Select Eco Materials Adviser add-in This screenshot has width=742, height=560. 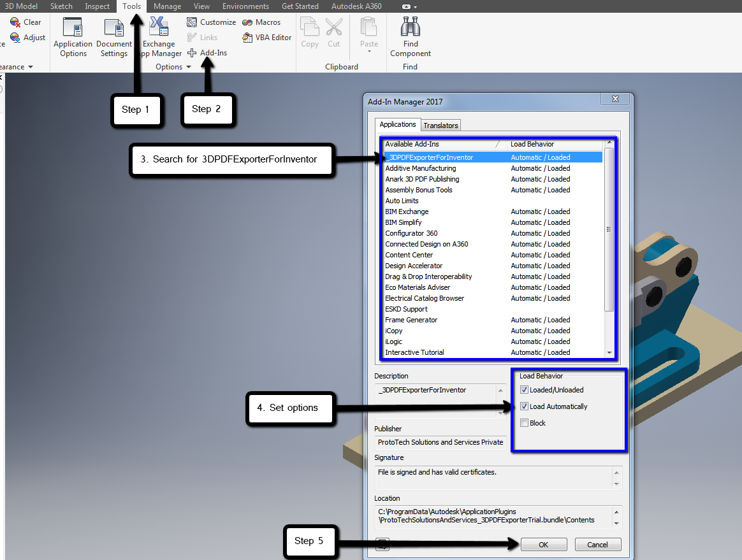point(492,287)
